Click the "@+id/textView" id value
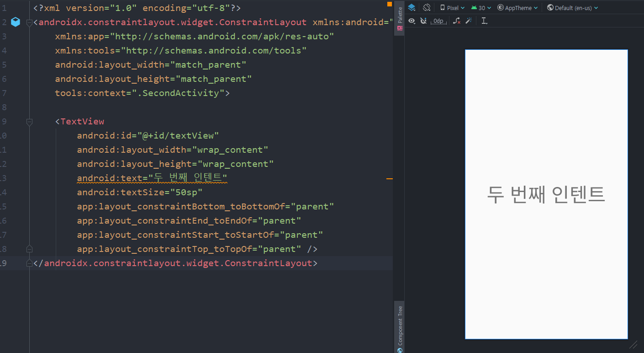Screen dimensions: 644x353 tap(178, 135)
